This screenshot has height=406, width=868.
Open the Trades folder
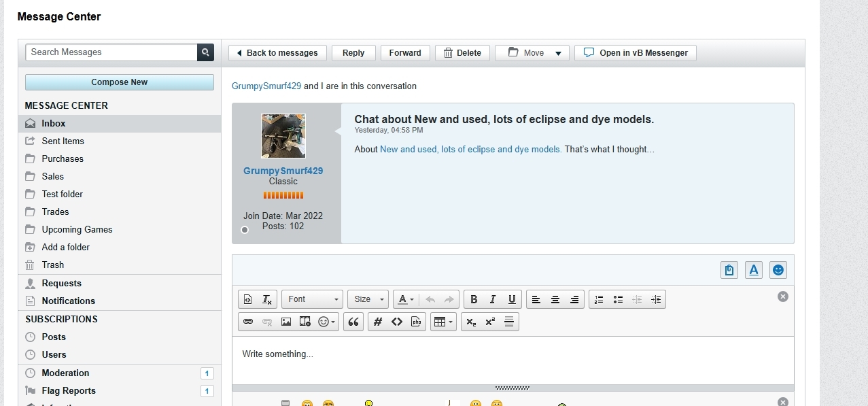120,212
